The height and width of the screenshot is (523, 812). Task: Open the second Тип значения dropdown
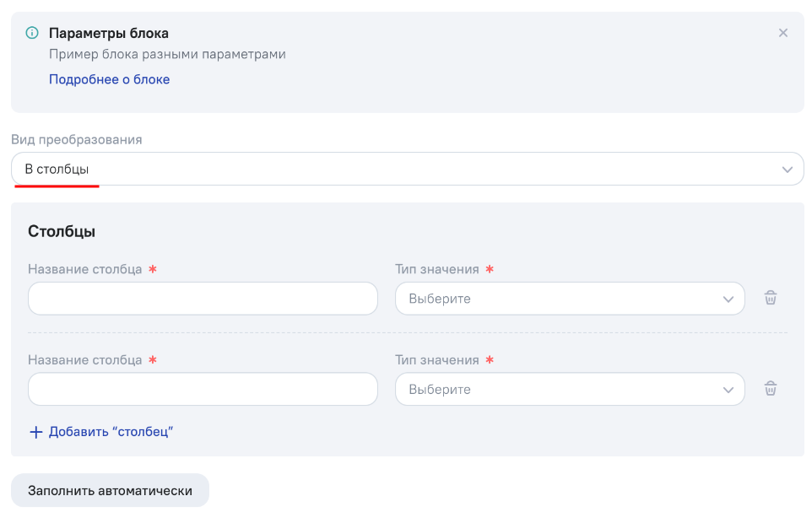point(570,389)
